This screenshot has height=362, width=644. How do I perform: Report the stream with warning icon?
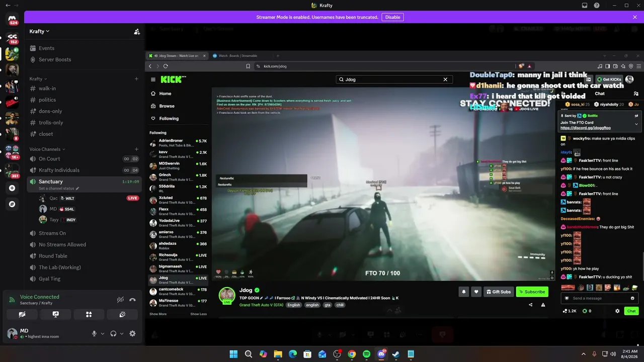[x=543, y=305]
